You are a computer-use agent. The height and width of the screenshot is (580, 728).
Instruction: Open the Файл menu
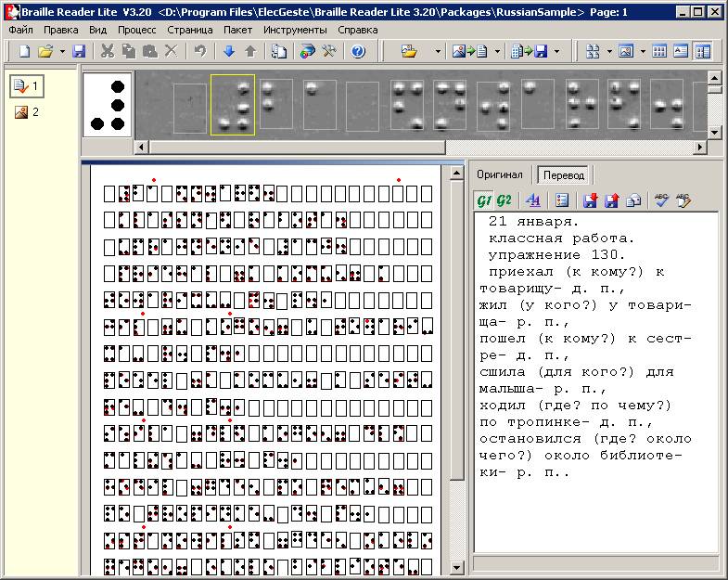tap(21, 30)
